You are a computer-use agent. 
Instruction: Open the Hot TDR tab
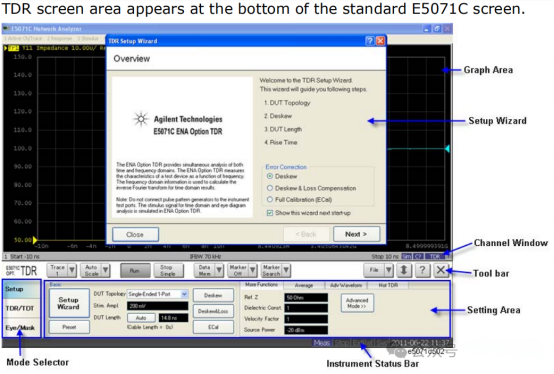click(x=388, y=285)
